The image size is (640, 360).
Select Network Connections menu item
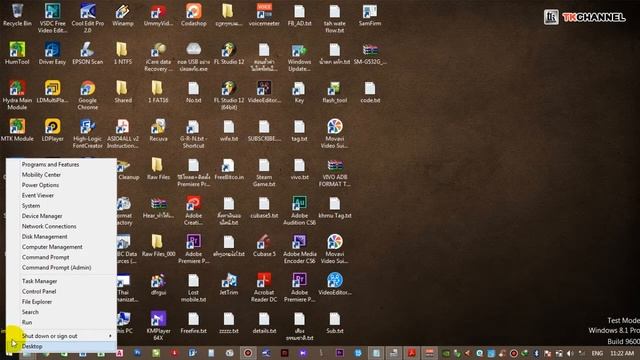(49, 226)
